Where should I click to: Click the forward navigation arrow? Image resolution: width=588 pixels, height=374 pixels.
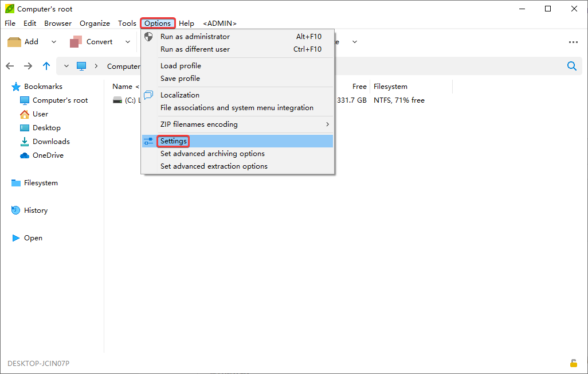click(x=28, y=66)
